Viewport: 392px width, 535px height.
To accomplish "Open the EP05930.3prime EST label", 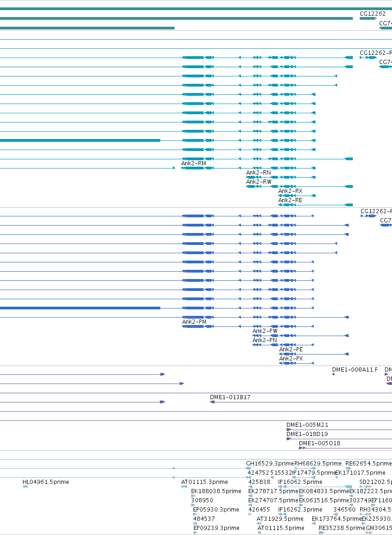I will pyautogui.click(x=216, y=510).
